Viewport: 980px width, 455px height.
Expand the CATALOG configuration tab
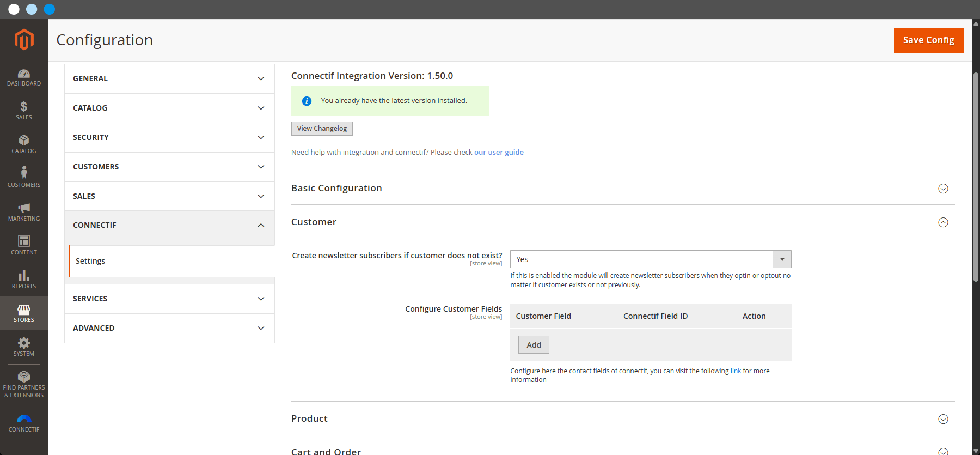(x=169, y=108)
